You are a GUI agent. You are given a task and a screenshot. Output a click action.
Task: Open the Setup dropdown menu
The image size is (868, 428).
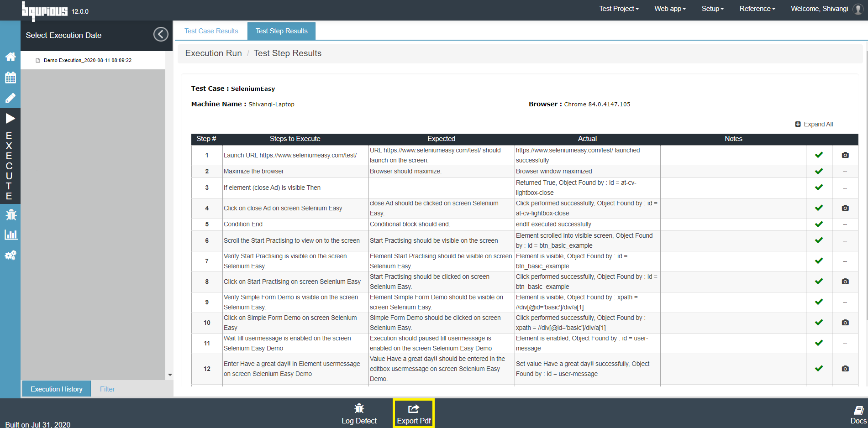point(713,9)
